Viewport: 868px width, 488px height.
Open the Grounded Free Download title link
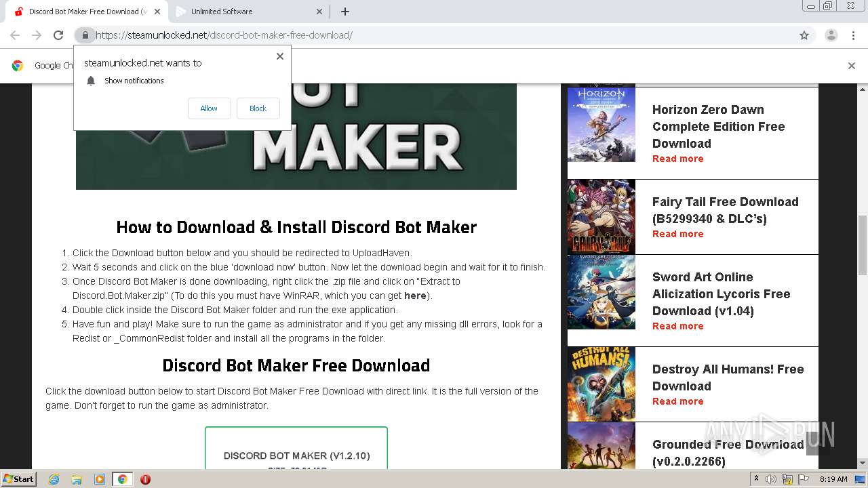(728, 453)
